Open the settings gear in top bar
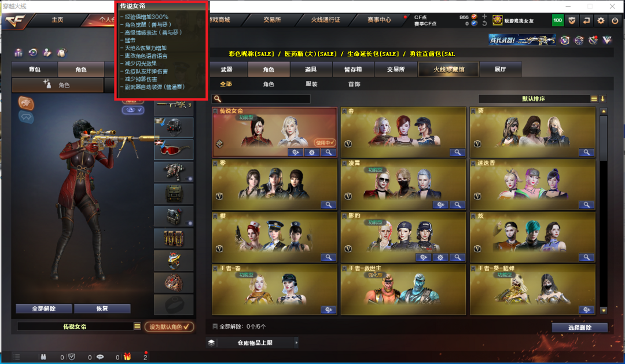 coord(601,20)
